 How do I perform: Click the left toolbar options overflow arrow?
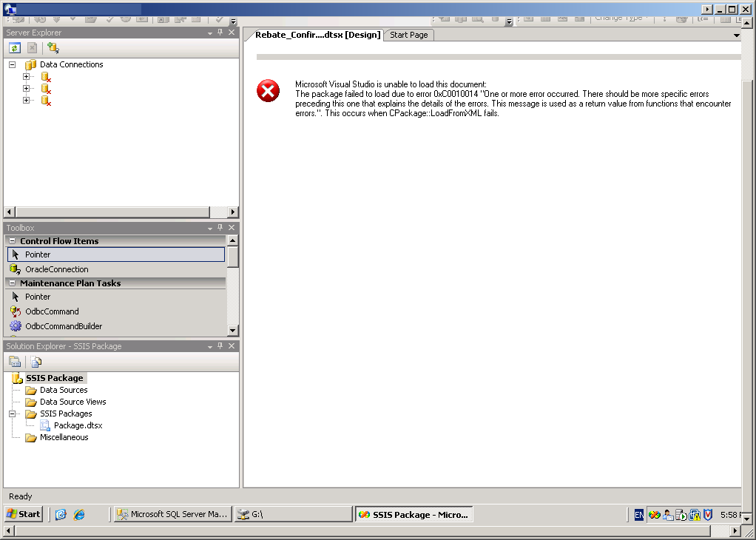(233, 21)
